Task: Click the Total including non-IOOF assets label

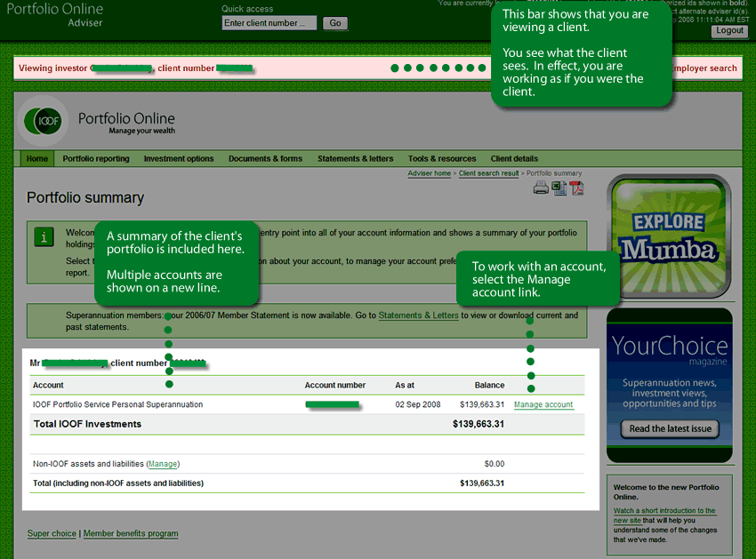Action: tap(118, 483)
